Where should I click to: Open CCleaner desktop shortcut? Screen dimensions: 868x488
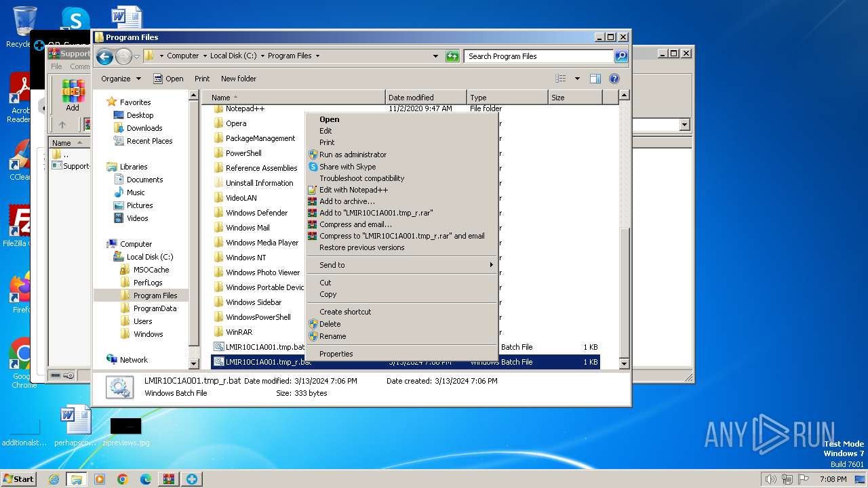[x=20, y=160]
